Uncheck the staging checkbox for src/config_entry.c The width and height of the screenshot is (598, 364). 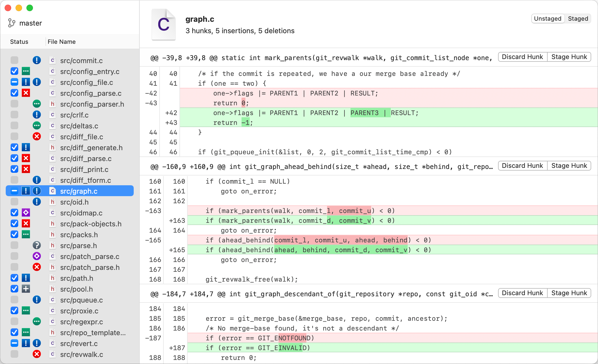coord(14,71)
